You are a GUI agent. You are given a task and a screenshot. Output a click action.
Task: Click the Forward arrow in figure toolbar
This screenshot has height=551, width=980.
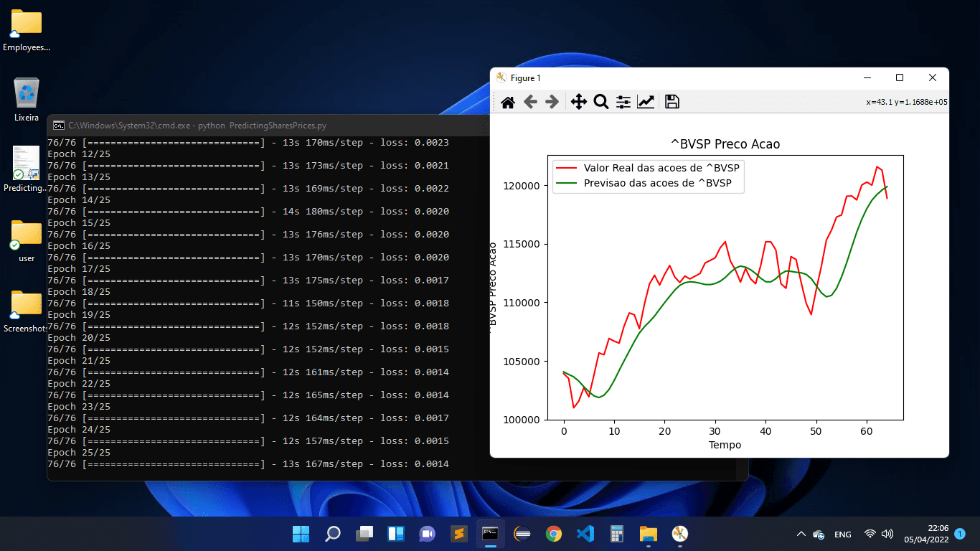pos(552,102)
